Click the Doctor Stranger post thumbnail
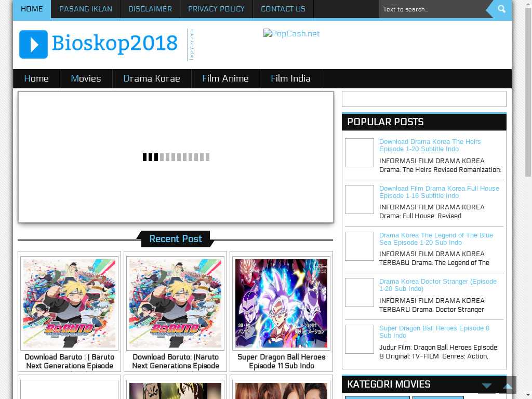 tap(360, 292)
